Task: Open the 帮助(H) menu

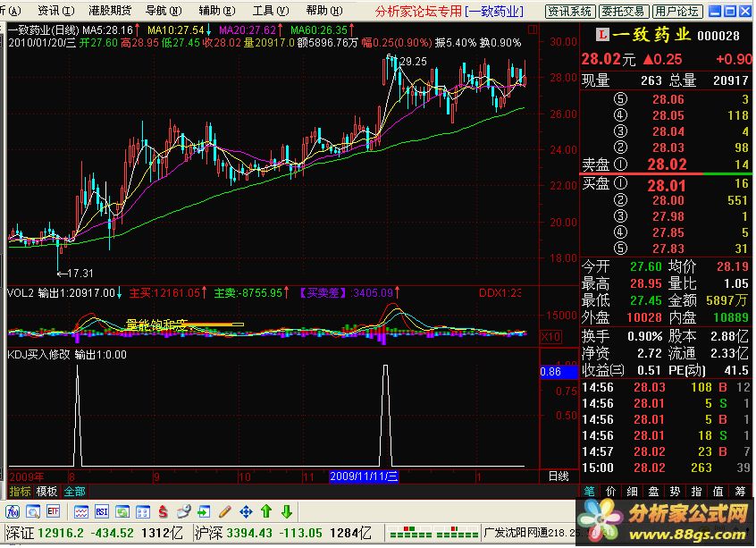Action: click(324, 10)
